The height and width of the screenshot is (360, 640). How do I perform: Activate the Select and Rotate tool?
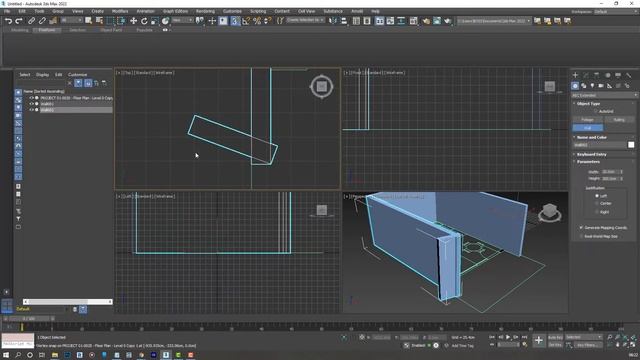click(x=144, y=21)
